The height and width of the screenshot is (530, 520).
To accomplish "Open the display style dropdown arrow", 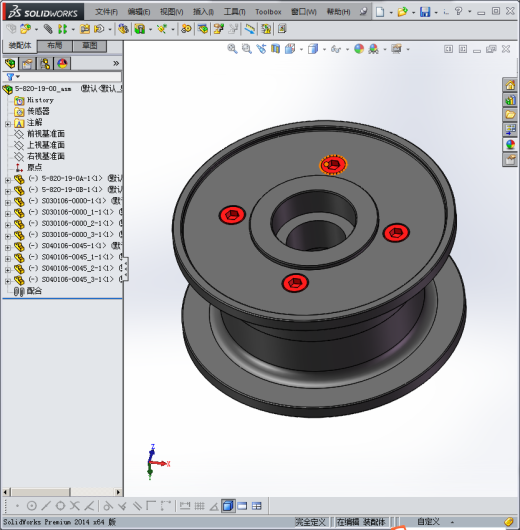I will (324, 49).
